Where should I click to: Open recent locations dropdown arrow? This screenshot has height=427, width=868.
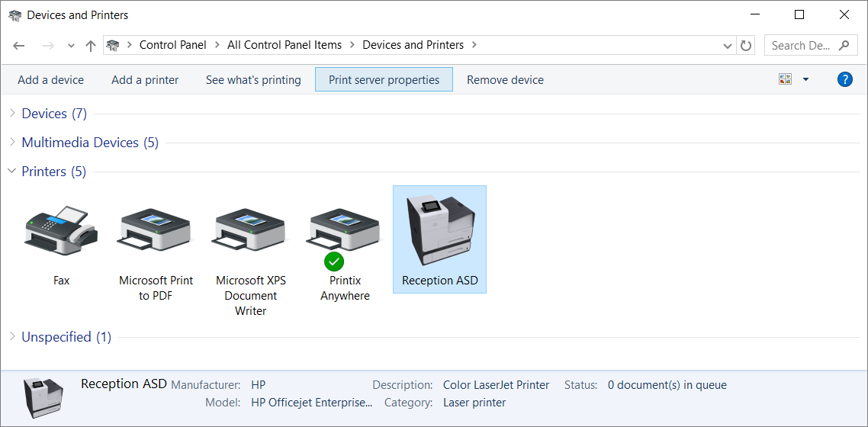[x=71, y=45]
